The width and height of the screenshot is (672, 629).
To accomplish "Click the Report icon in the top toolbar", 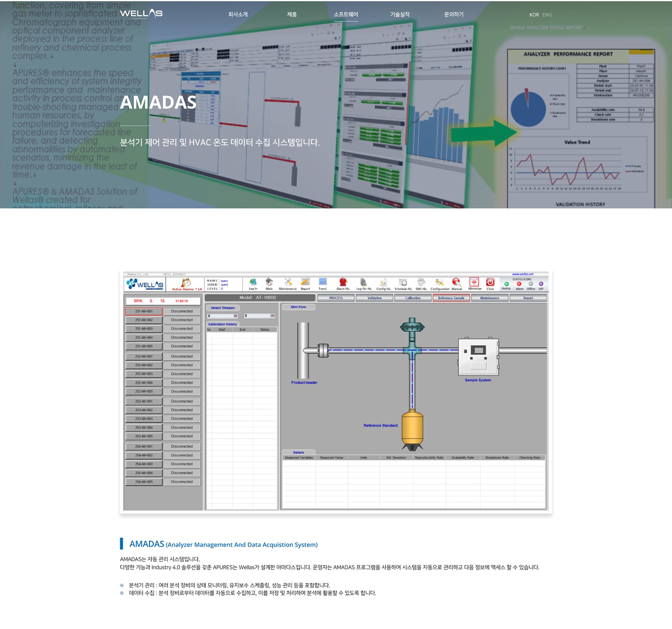I will click(x=305, y=282).
